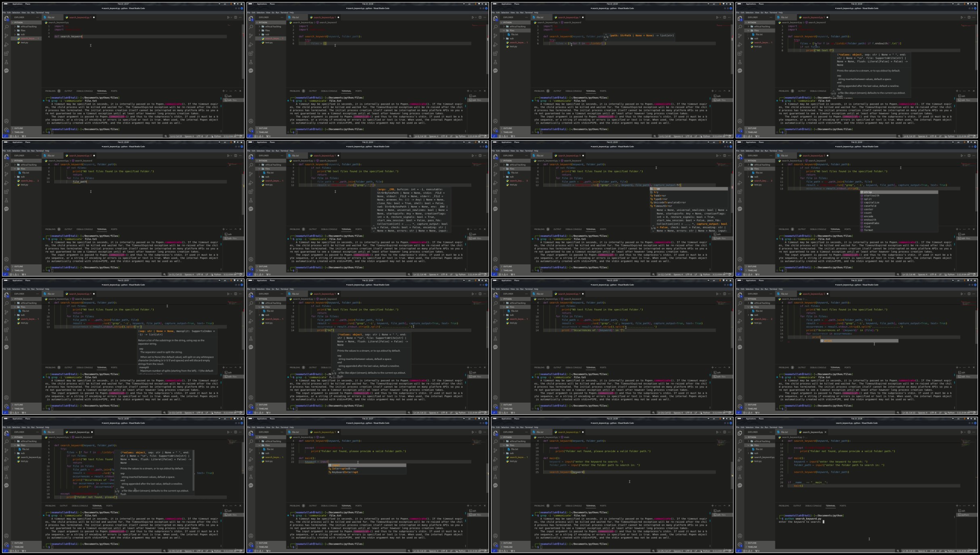Click UTF-8 encoding in last frame status bar
Viewport: 980px width, 555px height.
pyautogui.click(x=933, y=551)
